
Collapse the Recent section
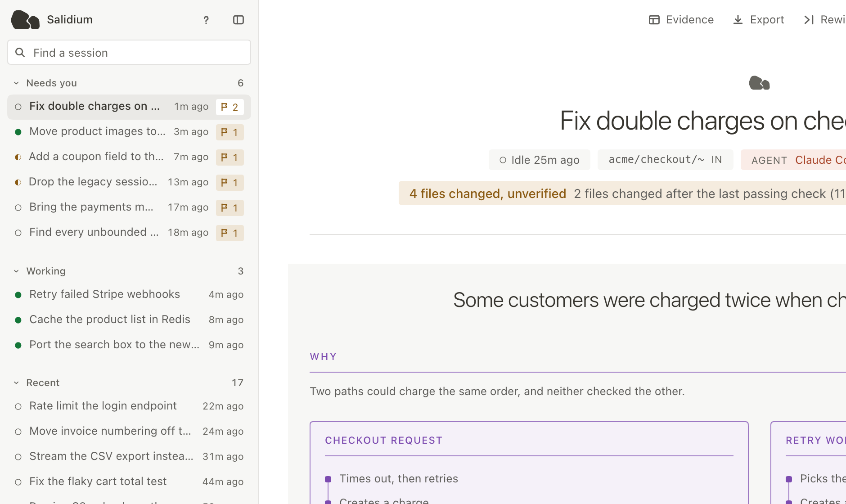tap(16, 383)
